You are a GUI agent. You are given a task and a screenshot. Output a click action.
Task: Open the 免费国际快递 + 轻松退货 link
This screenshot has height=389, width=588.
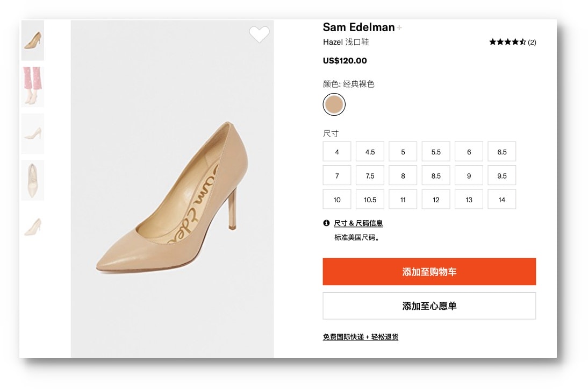tap(360, 337)
